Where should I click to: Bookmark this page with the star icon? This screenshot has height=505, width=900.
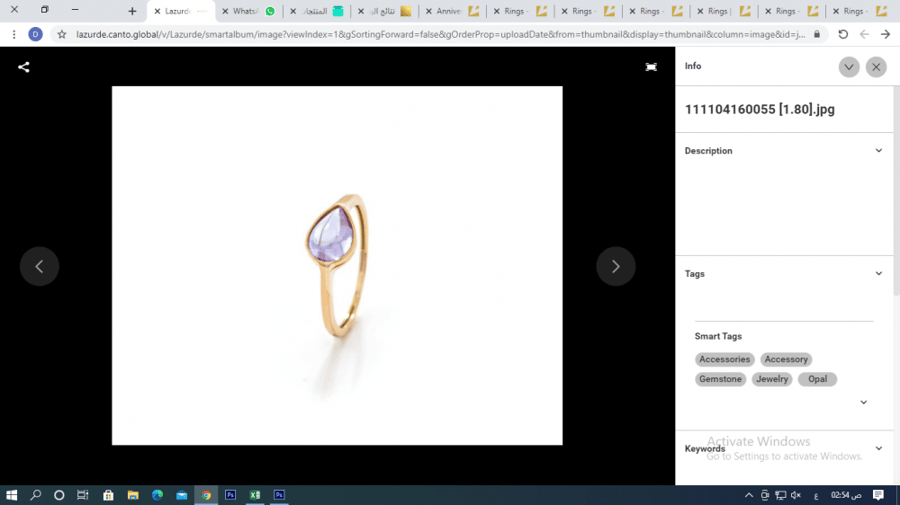coord(62,34)
